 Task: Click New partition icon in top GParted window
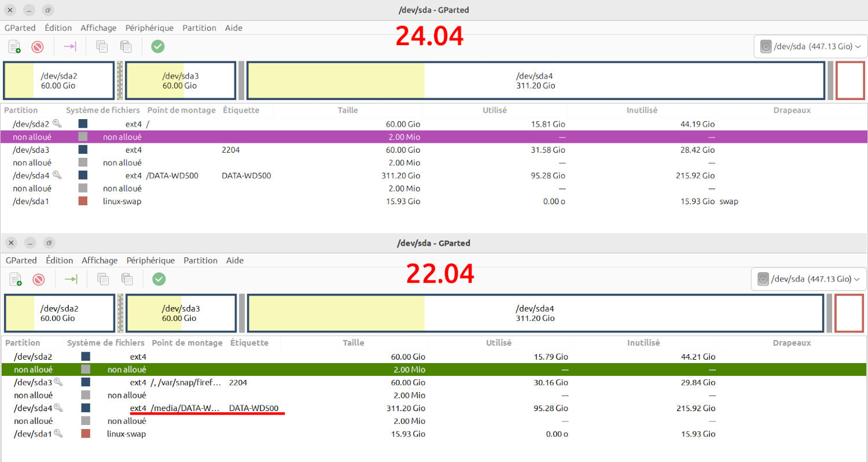click(x=14, y=46)
